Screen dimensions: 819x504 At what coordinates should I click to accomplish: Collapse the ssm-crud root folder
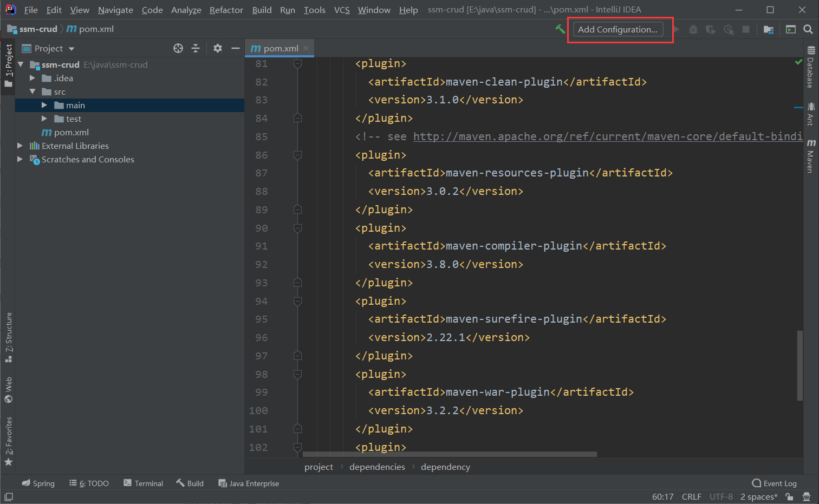pyautogui.click(x=21, y=64)
